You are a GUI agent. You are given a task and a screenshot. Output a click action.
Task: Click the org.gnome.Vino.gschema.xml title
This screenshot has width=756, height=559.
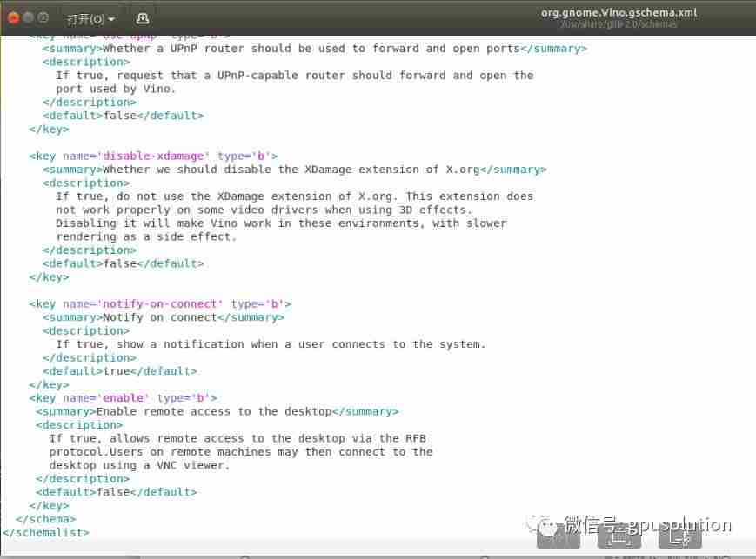619,12
